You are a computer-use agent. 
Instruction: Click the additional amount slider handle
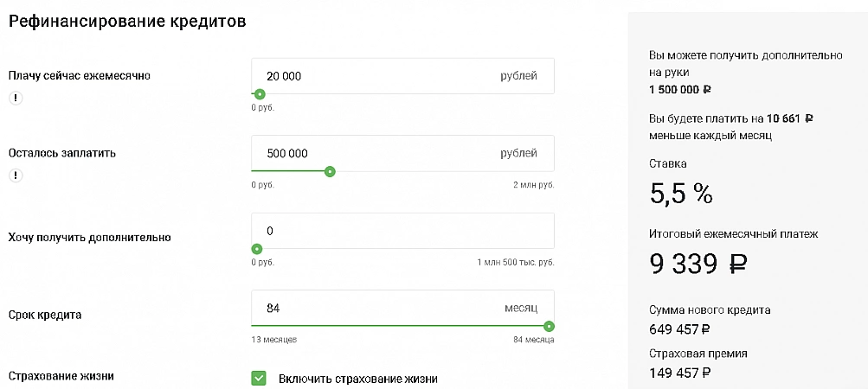coord(256,249)
